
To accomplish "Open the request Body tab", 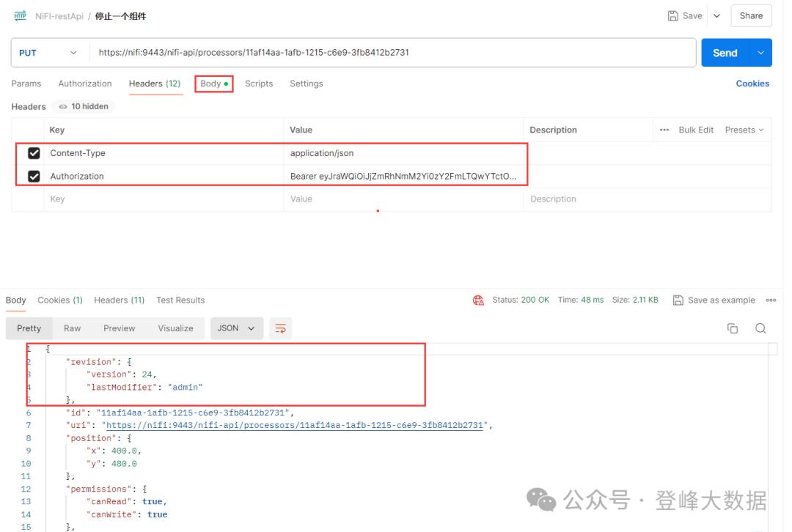I will (213, 84).
